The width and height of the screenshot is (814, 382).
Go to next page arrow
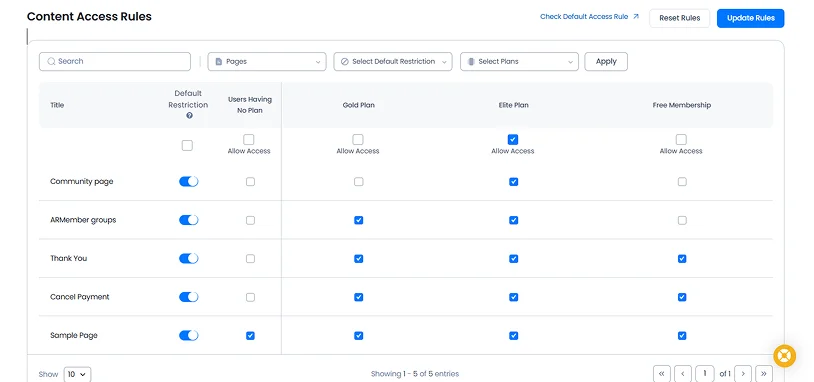pyautogui.click(x=743, y=374)
